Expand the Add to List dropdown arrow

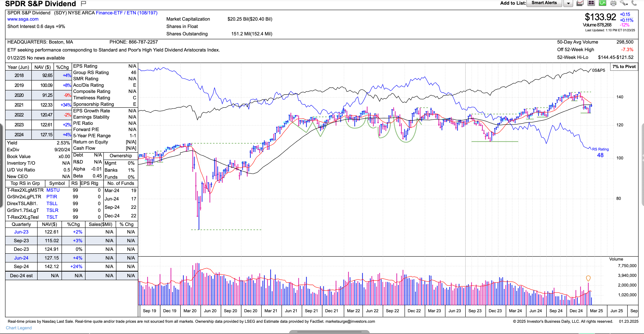[x=568, y=3]
